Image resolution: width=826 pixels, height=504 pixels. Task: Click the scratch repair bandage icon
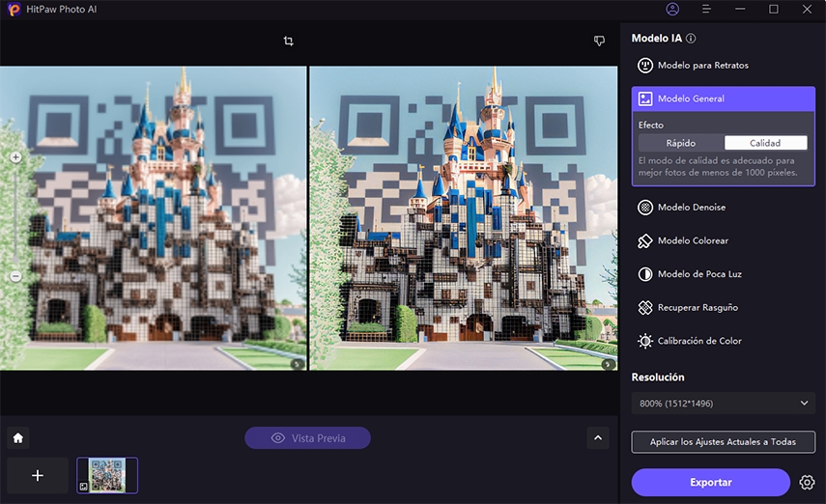point(644,307)
